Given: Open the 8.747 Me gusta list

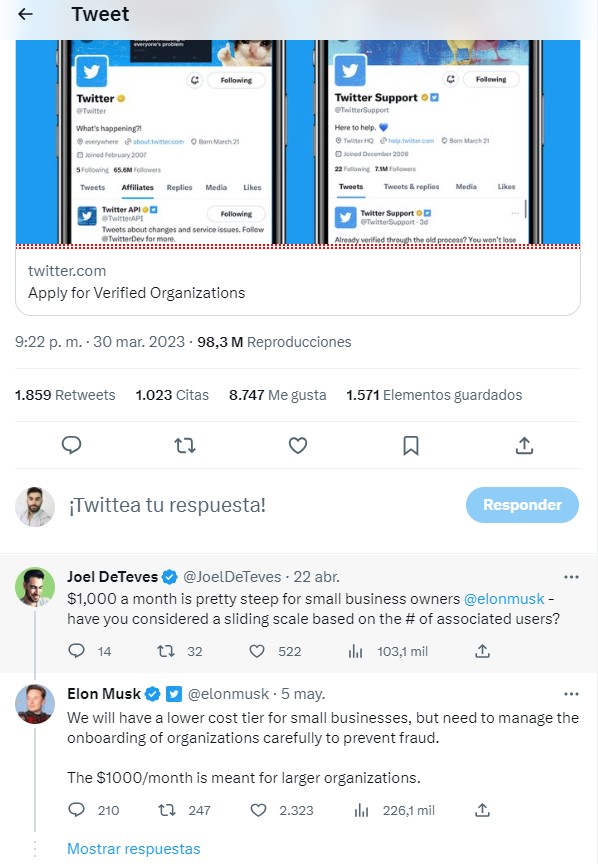Looking at the screenshot, I should [277, 394].
